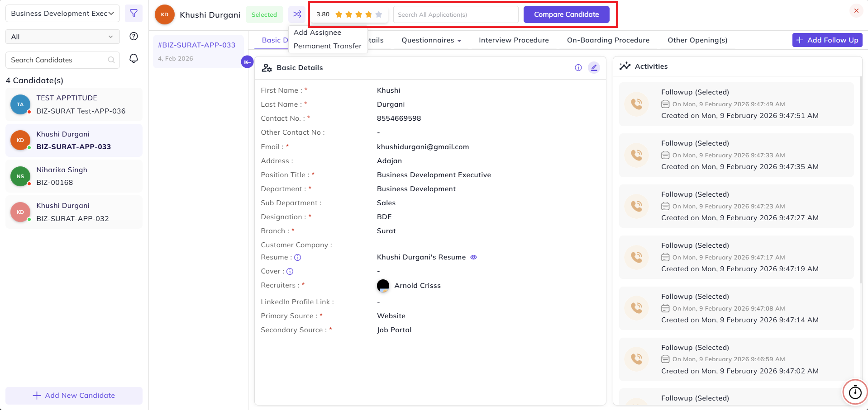Collapse the application panel with arrow icon
868x410 pixels.
pyautogui.click(x=247, y=62)
